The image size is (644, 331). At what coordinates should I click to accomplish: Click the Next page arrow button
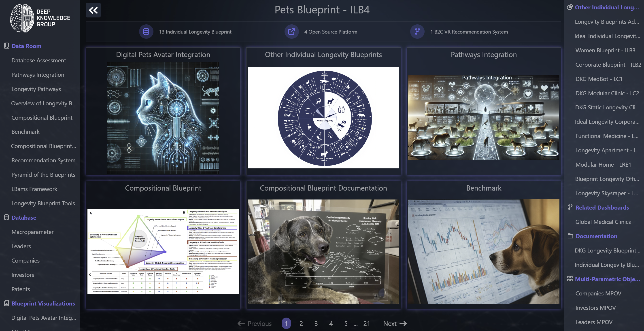click(x=395, y=323)
